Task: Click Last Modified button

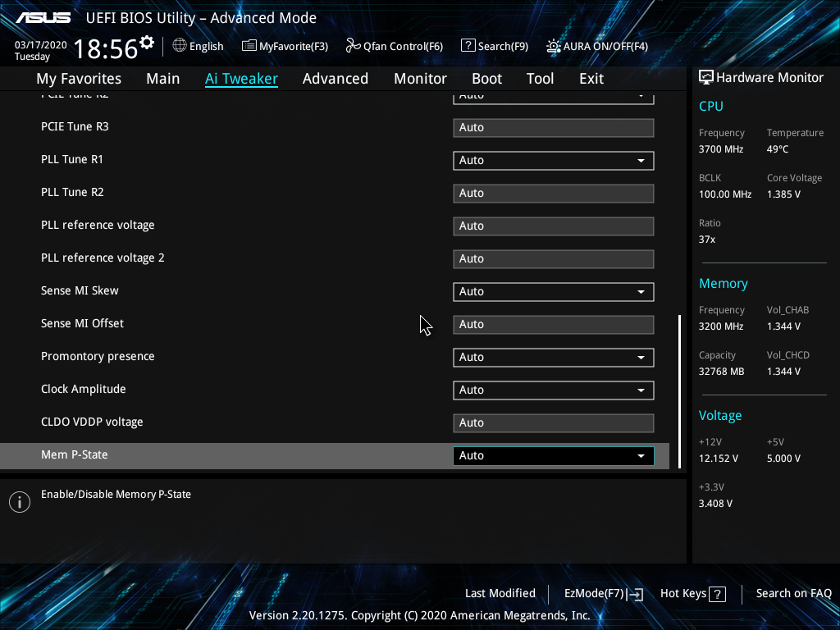Action: pyautogui.click(x=500, y=594)
